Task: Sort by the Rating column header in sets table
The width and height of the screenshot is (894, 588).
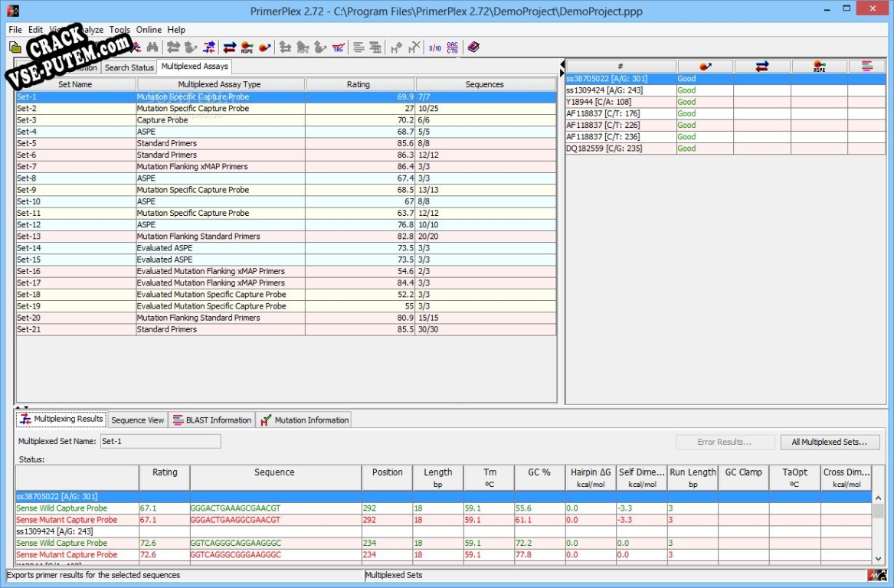Action: [358, 84]
